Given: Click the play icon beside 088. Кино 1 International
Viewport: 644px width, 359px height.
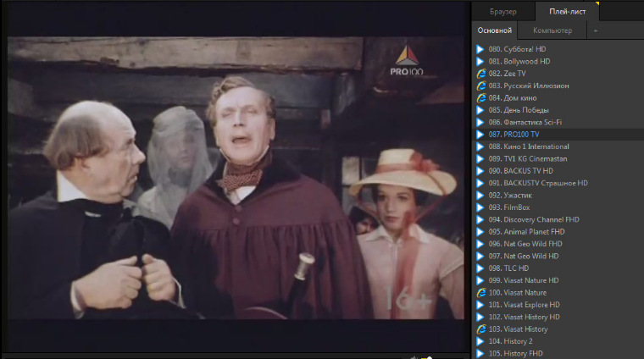Looking at the screenshot, I should (x=480, y=146).
